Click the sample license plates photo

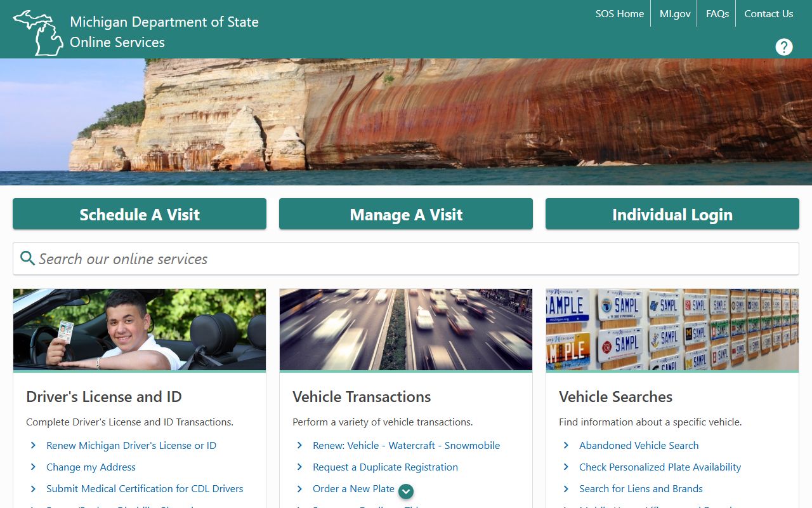[672, 330]
